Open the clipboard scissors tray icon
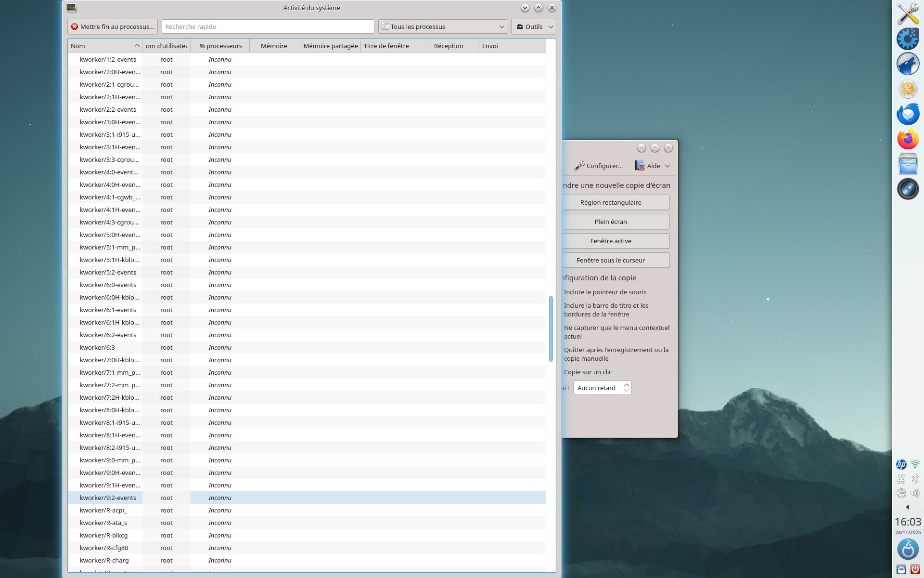Image resolution: width=924 pixels, height=578 pixels. click(x=901, y=479)
